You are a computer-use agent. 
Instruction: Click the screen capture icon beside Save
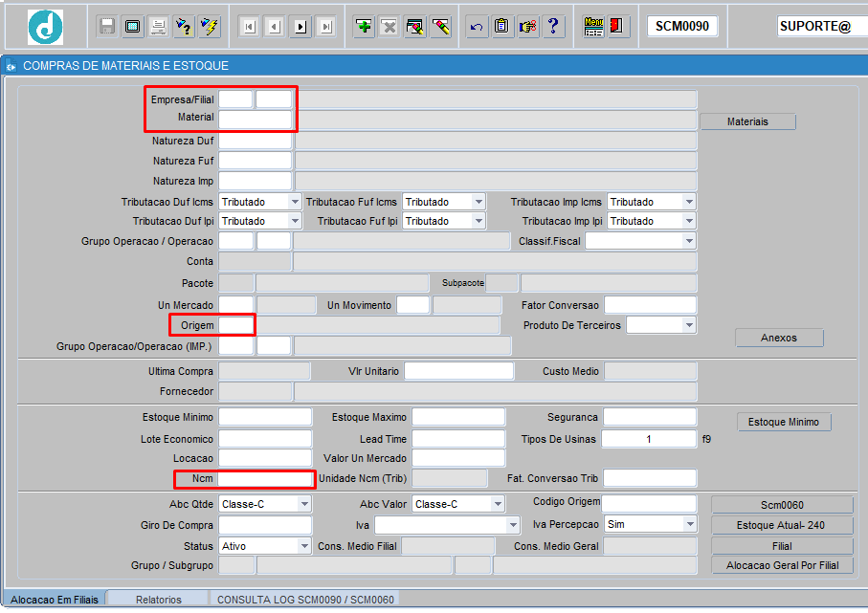click(x=132, y=27)
